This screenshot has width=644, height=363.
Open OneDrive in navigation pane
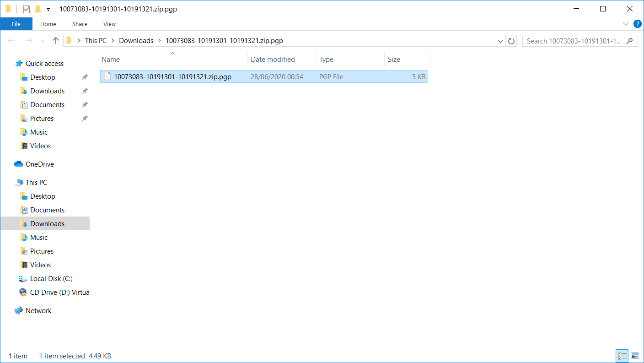(x=39, y=164)
